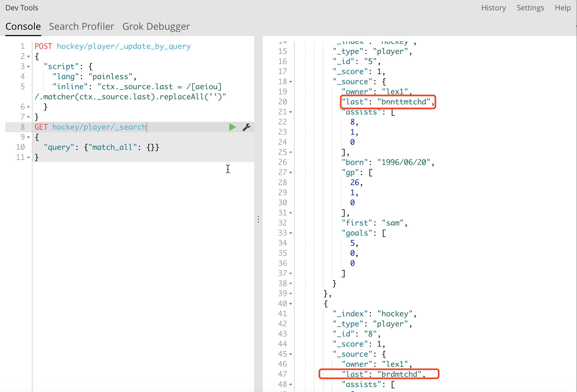Image resolution: width=577 pixels, height=392 pixels.
Task: Collapse the script block at line 3
Action: click(x=28, y=67)
